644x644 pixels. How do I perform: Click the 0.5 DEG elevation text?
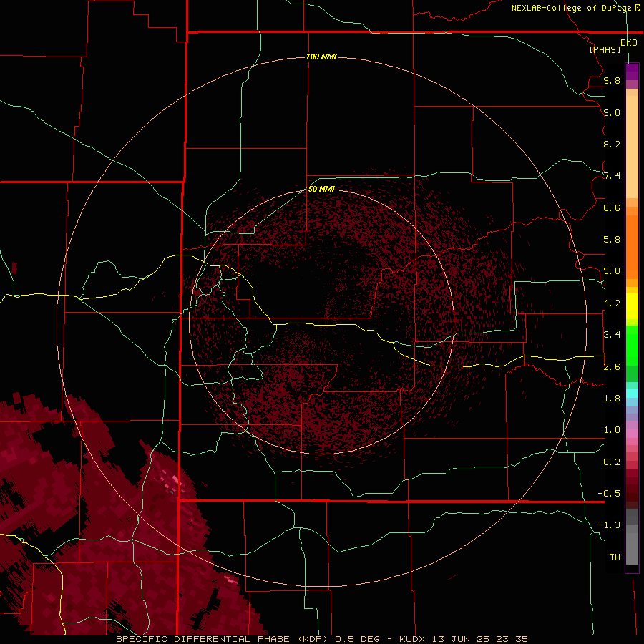[360, 639]
